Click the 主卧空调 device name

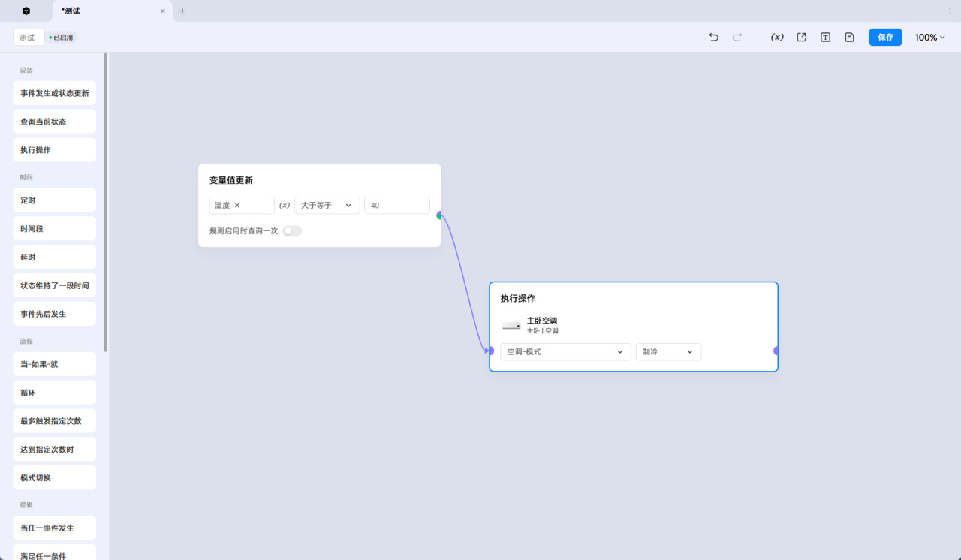pyautogui.click(x=542, y=321)
